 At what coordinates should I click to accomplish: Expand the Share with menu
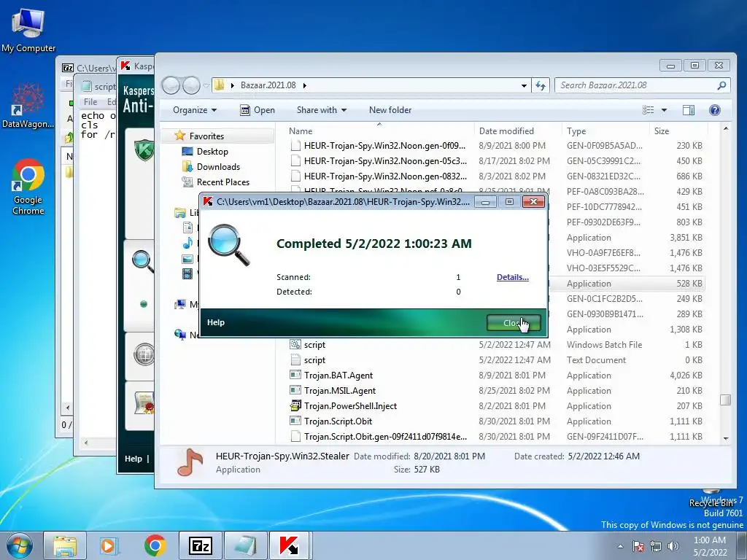coord(322,110)
